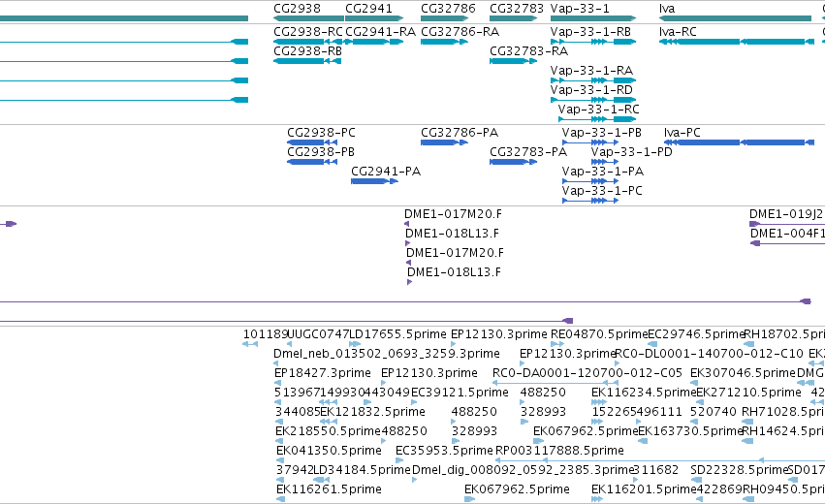Image resolution: width=825 pixels, height=504 pixels.
Task: Select EST EC29746.5prime
Action: coord(696,334)
